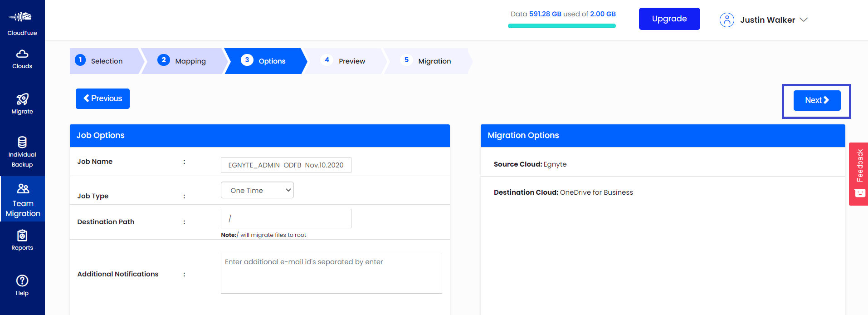The width and height of the screenshot is (868, 315).
Task: Click the Data 591.28 GB used text
Action: [563, 14]
